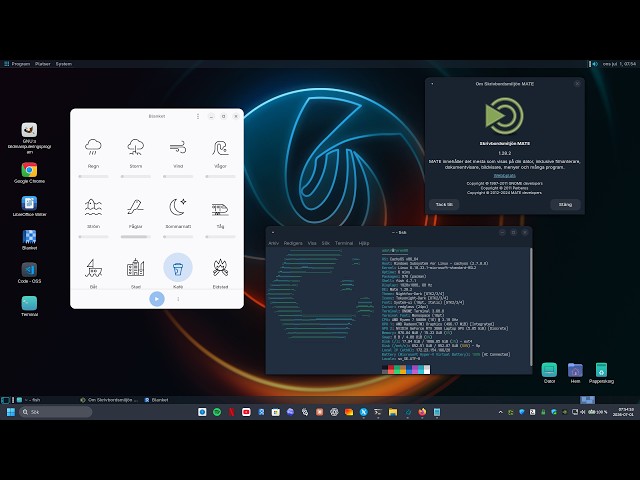Select the Sommarnatt (summer night) moon icon
Viewport: 640px width, 480px height.
point(178,207)
